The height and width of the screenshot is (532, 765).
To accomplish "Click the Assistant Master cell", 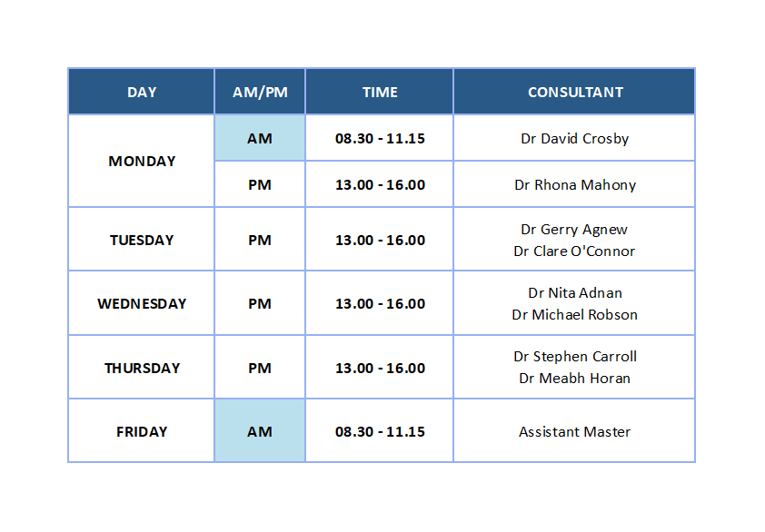I will pos(575,432).
